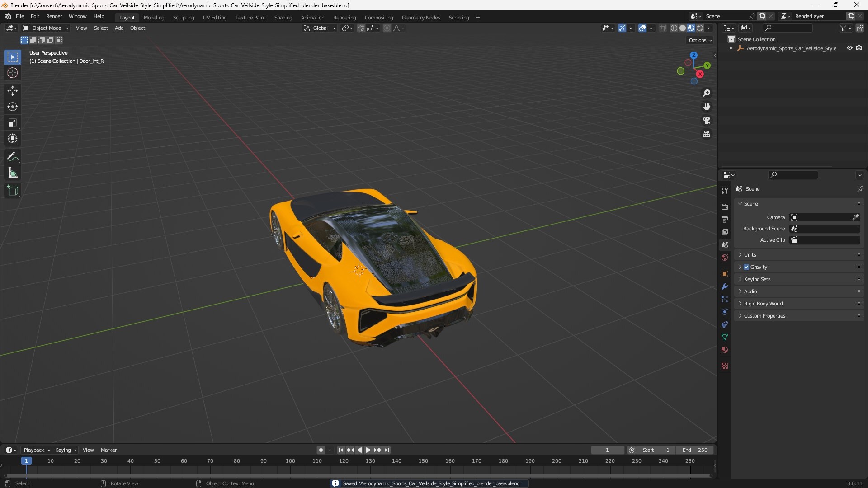This screenshot has height=488, width=868.
Task: Click the current frame number field
Action: tap(607, 450)
